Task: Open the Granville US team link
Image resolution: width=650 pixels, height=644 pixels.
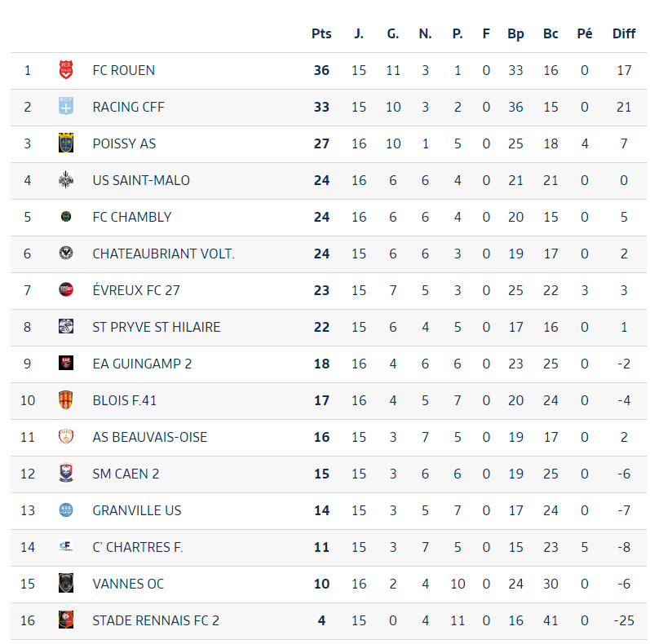Action: (x=137, y=510)
